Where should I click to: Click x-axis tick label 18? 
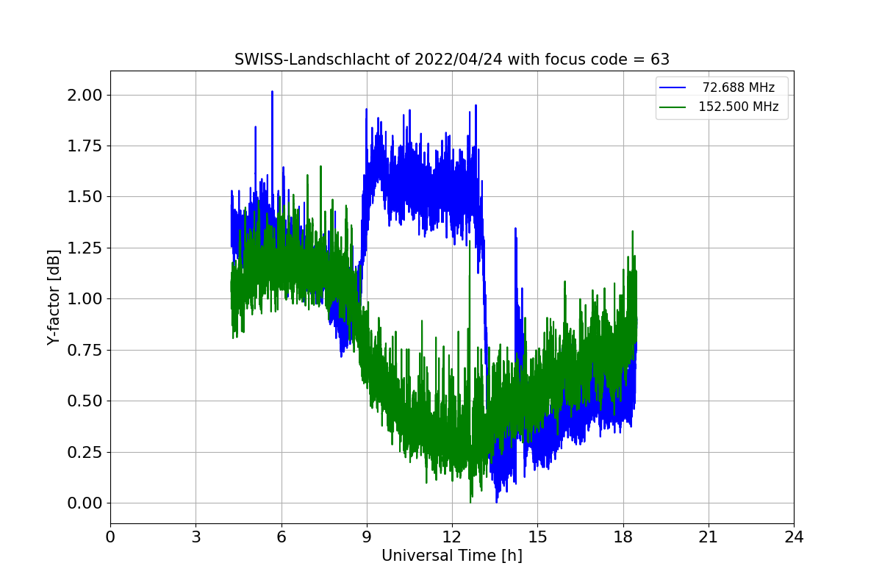click(623, 537)
